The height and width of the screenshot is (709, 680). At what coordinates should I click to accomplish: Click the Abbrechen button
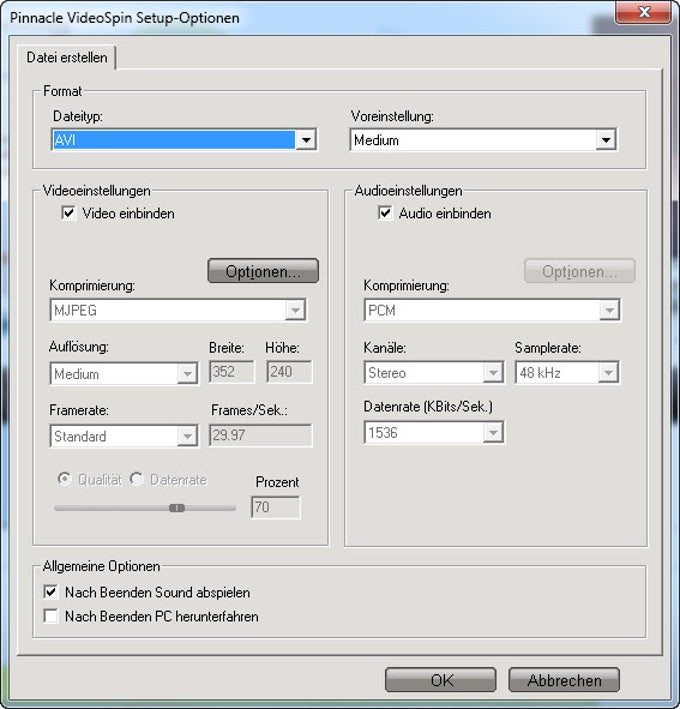[564, 680]
